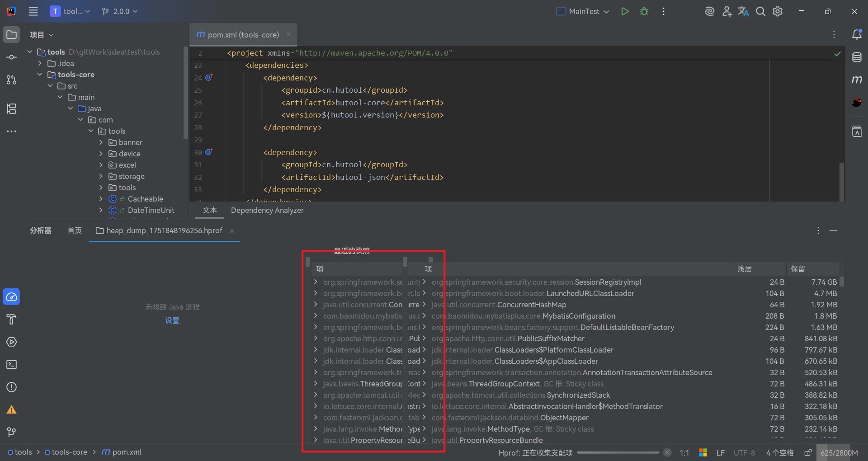Click the 设置 link
The width and height of the screenshot is (868, 461).
172,320
